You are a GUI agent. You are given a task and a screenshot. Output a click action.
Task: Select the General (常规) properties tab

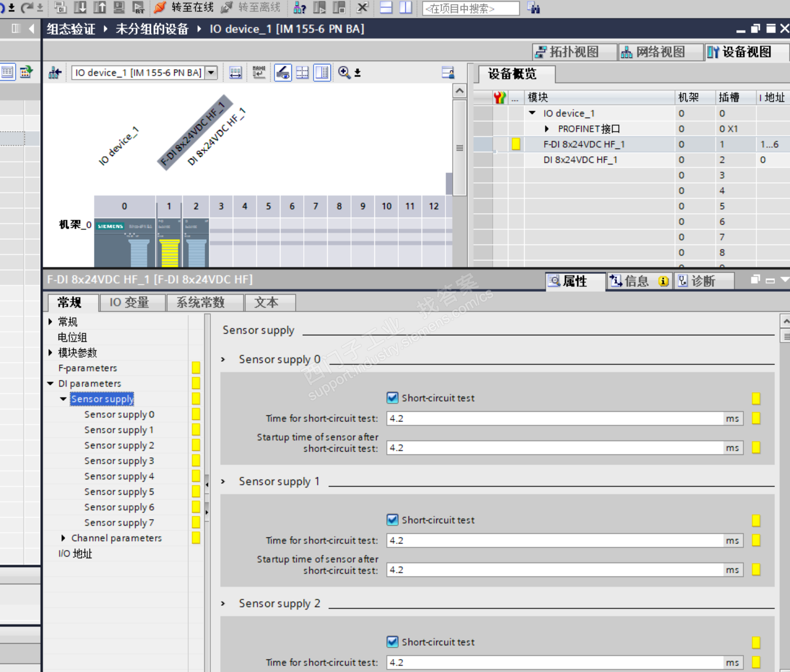pos(73,303)
